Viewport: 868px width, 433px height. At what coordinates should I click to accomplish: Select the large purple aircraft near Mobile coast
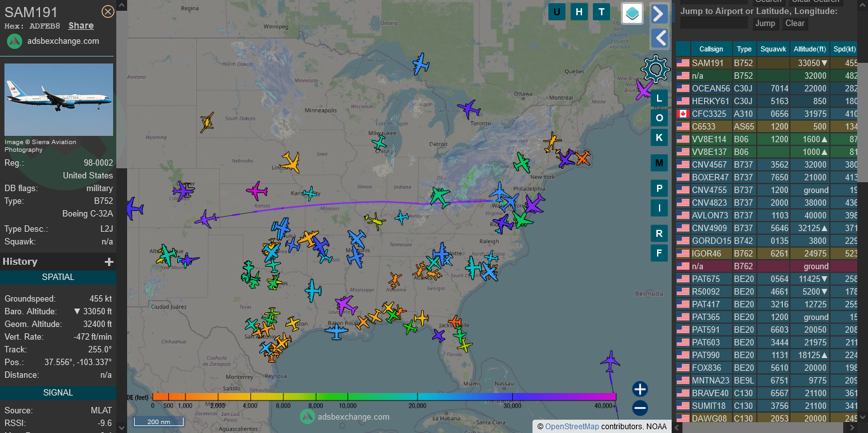(345, 305)
